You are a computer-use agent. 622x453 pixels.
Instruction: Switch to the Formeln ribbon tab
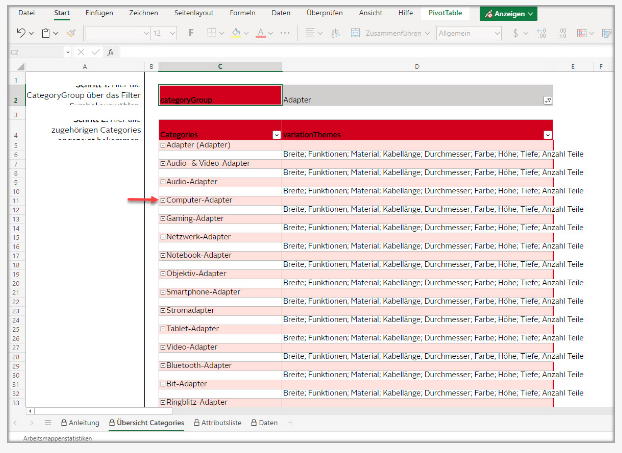(x=242, y=13)
